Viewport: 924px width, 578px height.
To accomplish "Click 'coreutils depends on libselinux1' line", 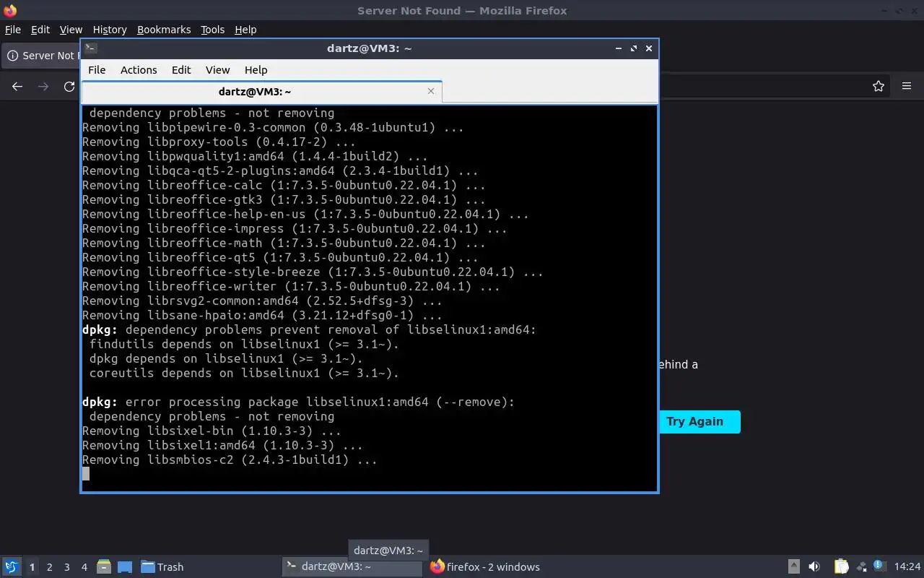I will [x=244, y=374].
